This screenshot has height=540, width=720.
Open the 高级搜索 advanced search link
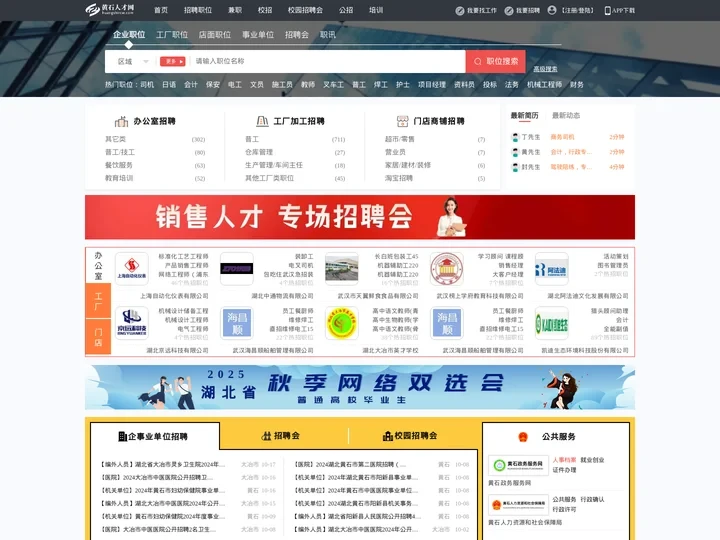(x=545, y=69)
